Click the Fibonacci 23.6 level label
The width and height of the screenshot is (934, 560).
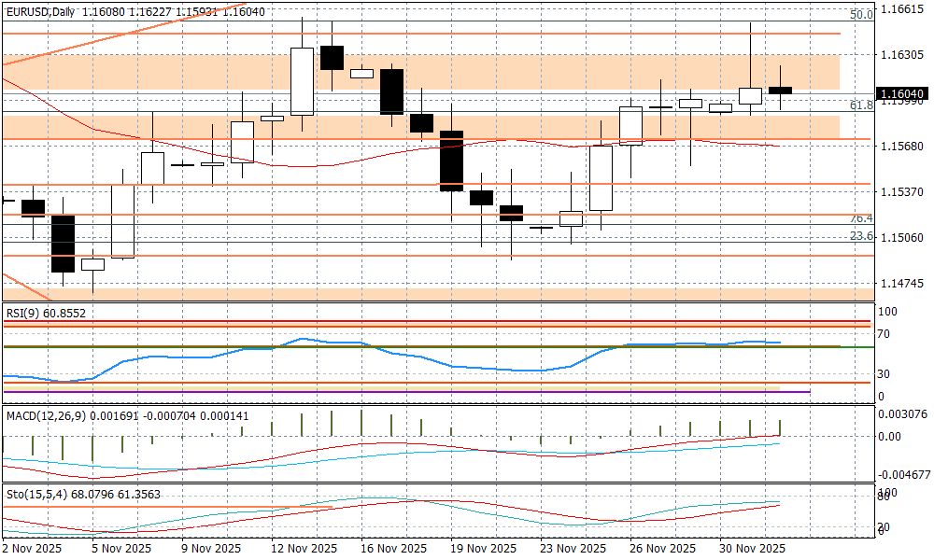[860, 236]
